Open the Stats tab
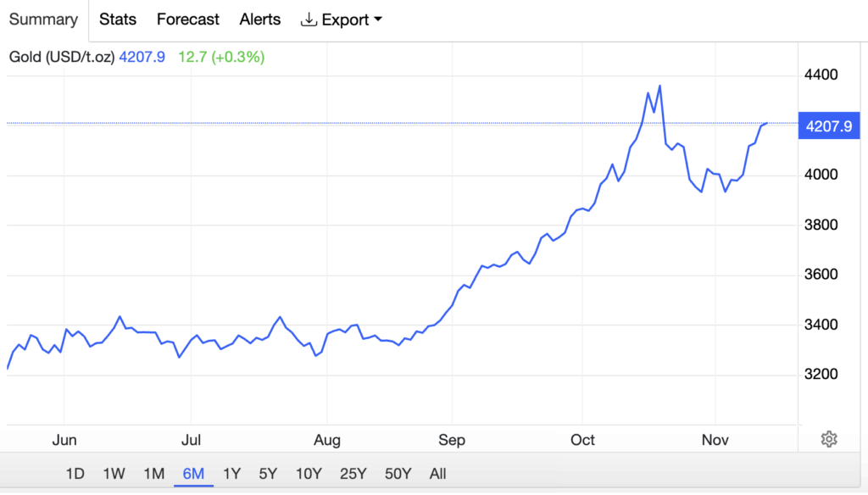This screenshot has height=495, width=868. (x=118, y=19)
